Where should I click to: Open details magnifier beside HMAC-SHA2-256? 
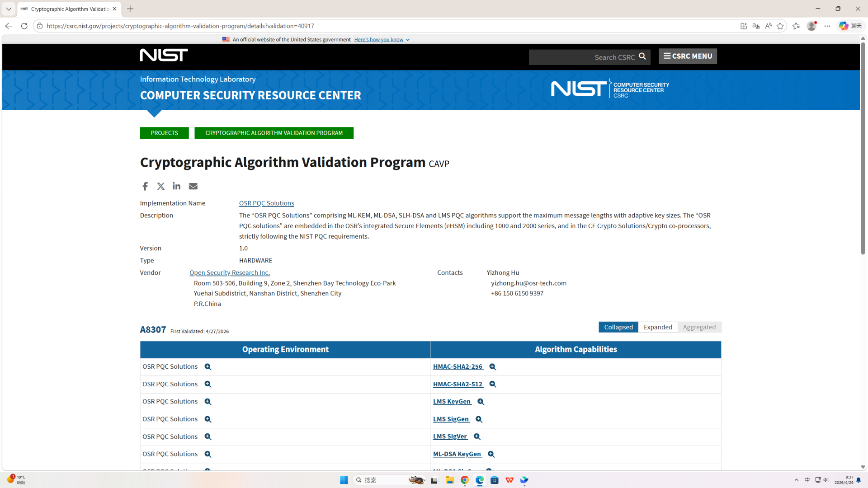tap(493, 367)
